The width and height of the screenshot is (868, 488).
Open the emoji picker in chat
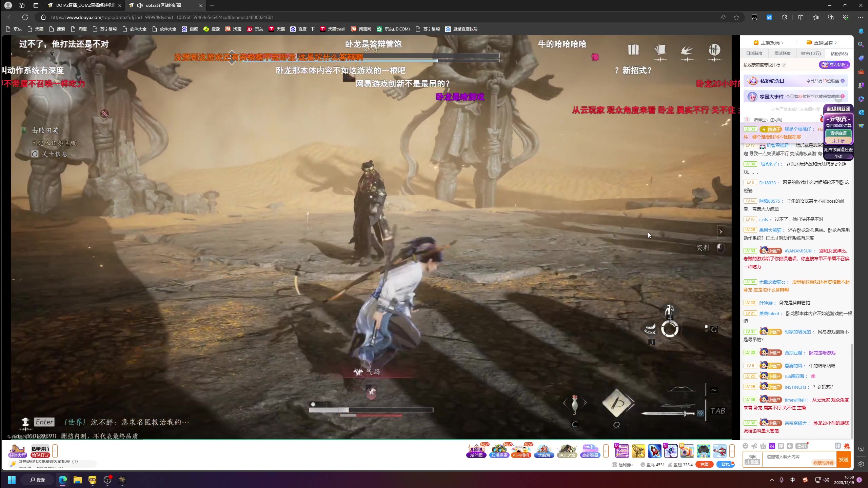coord(745,446)
